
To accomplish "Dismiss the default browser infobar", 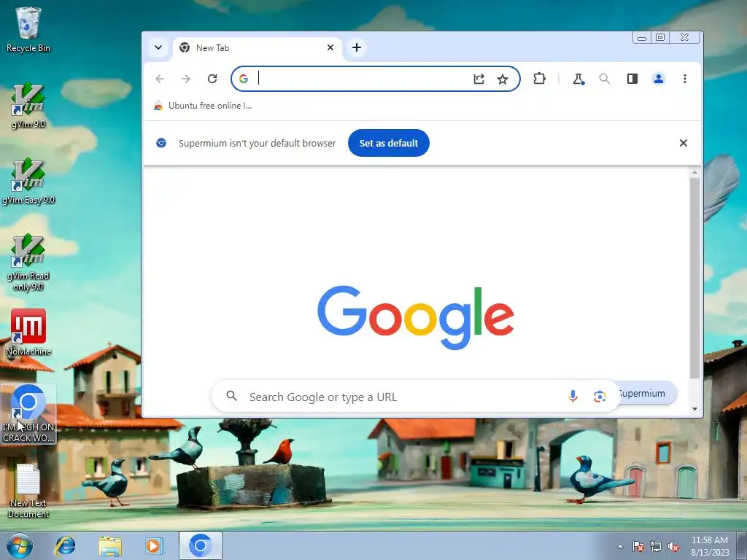I will coord(683,143).
